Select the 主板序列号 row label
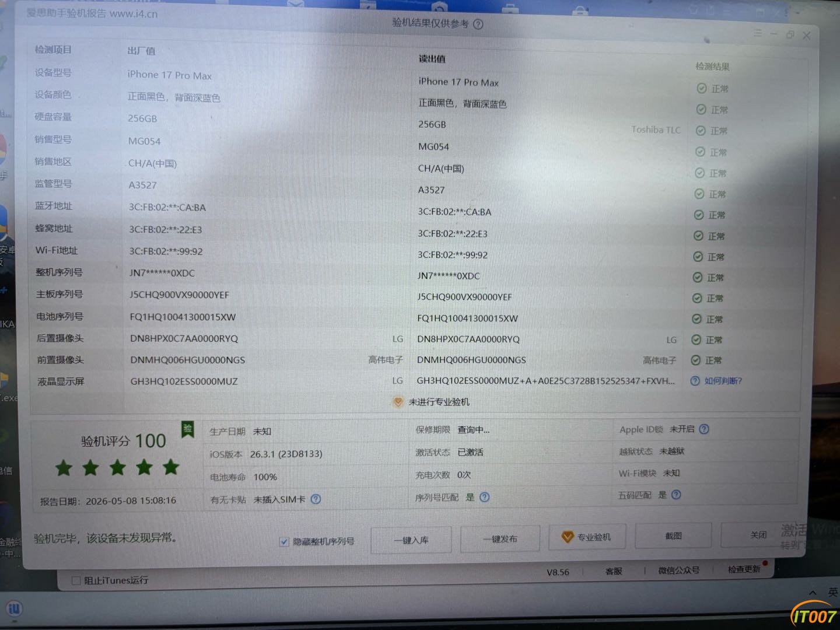Viewport: 840px width, 630px height. (60, 294)
